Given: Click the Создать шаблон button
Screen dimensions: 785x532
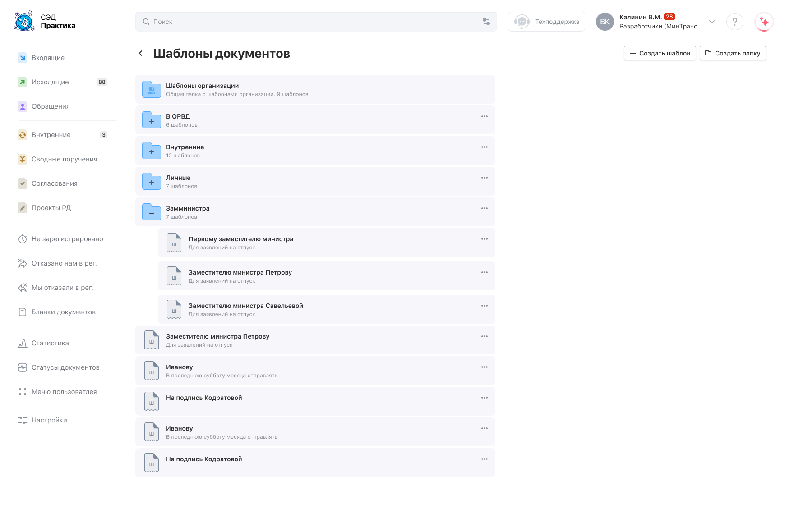Looking at the screenshot, I should 660,53.
